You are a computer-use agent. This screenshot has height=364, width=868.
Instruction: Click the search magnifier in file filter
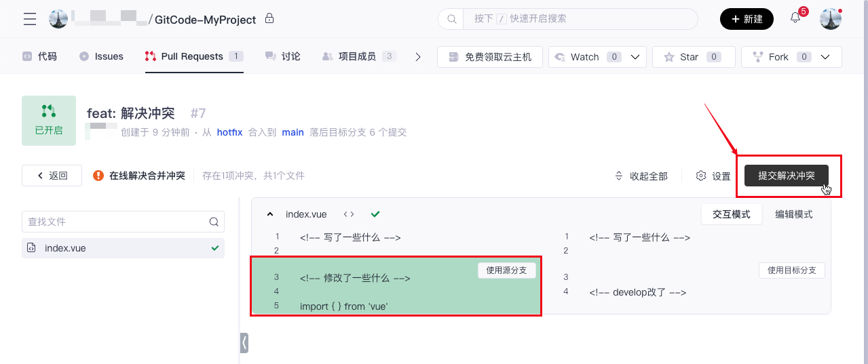[214, 222]
